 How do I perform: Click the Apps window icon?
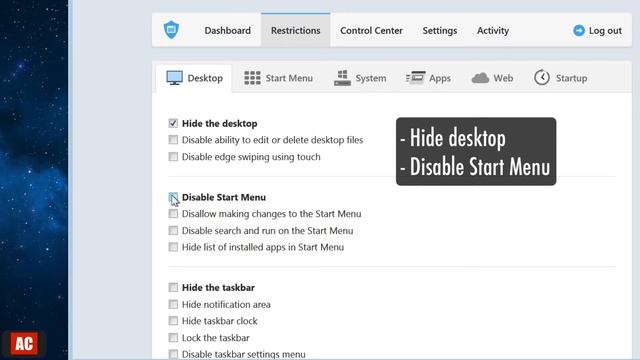[x=416, y=78]
